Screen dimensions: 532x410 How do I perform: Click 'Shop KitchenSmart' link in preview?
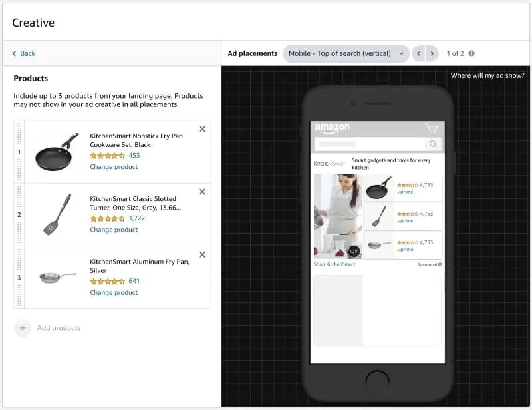[334, 264]
